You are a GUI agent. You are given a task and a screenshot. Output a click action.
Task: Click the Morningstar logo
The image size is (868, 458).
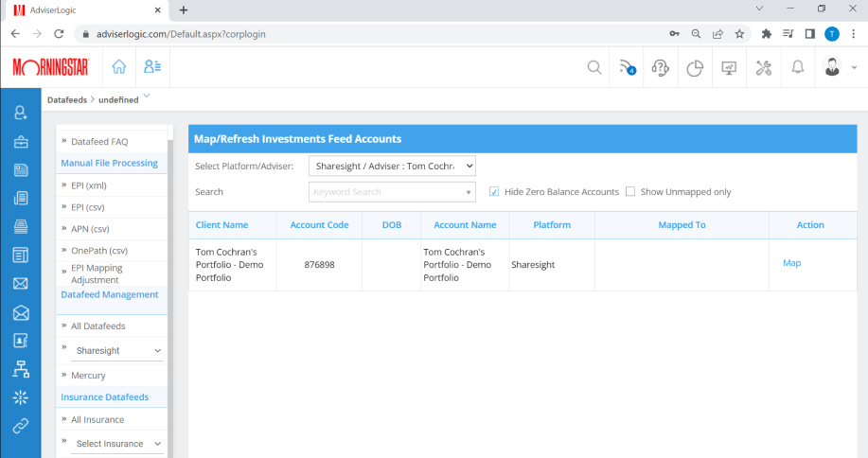tap(50, 67)
